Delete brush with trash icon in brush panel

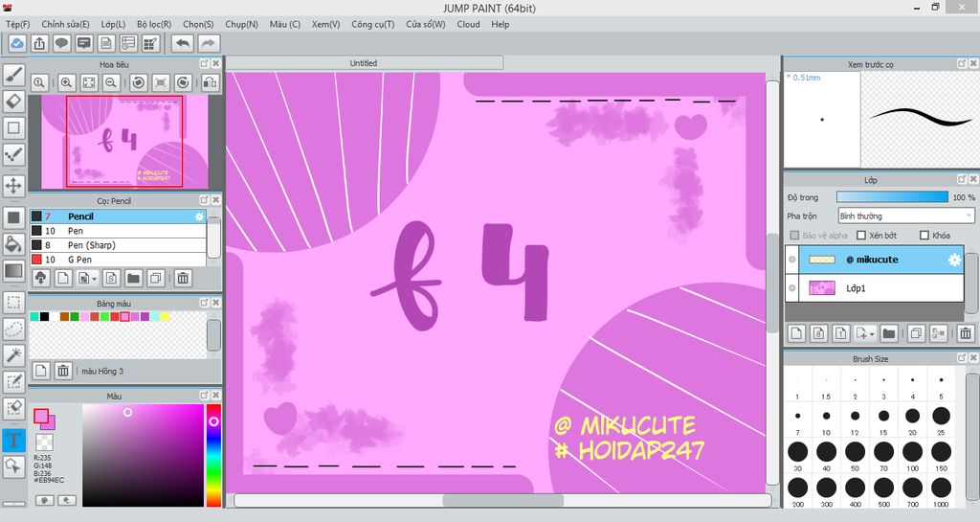coord(183,278)
